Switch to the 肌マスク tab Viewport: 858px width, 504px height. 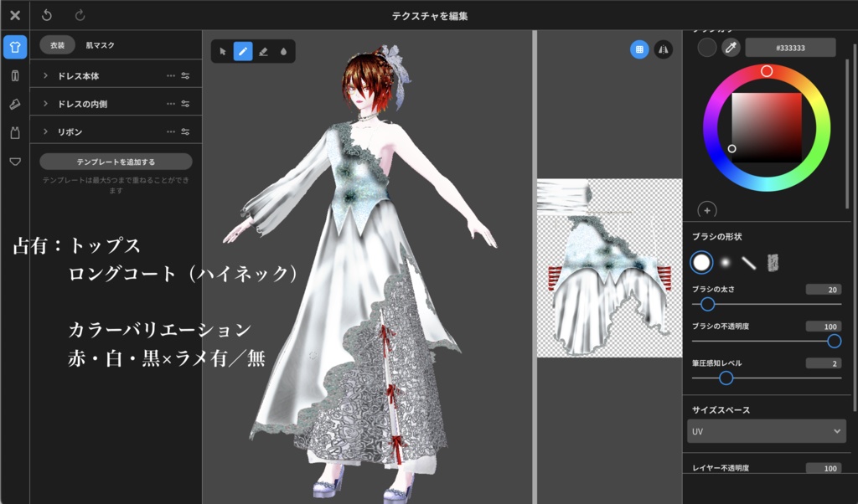101,45
